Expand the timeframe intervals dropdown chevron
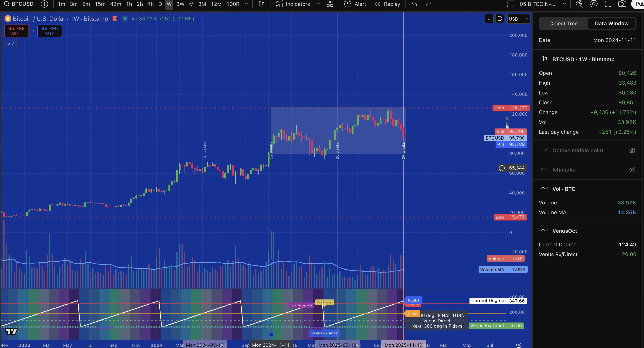Viewport: 644px width, 348px height. [x=246, y=4]
